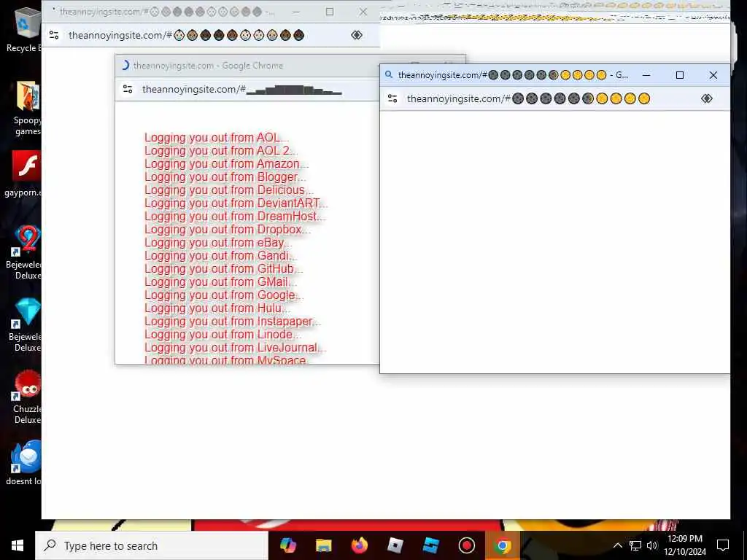
Task: Click 'Logging you out from Hulu...' text
Action: [x=217, y=308]
